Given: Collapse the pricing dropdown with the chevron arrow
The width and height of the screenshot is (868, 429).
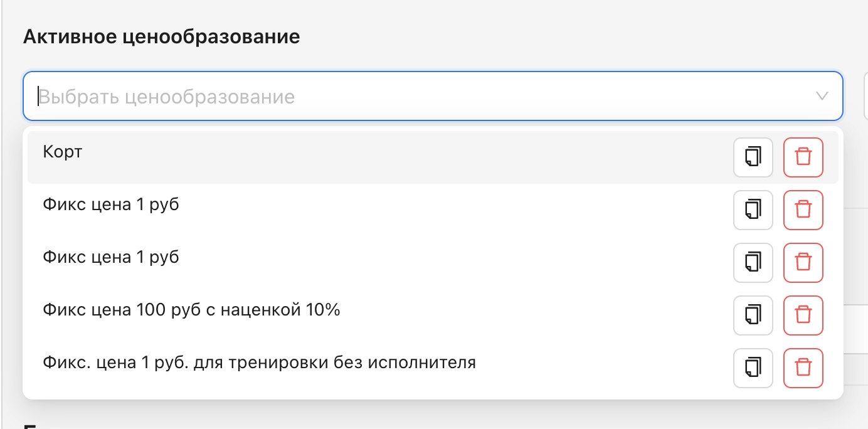Looking at the screenshot, I should coord(822,97).
